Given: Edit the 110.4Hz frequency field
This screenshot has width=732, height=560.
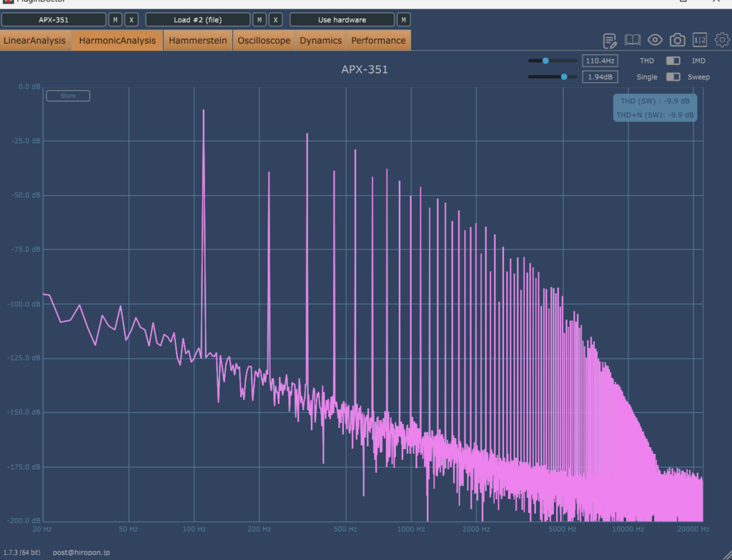Looking at the screenshot, I should [600, 61].
